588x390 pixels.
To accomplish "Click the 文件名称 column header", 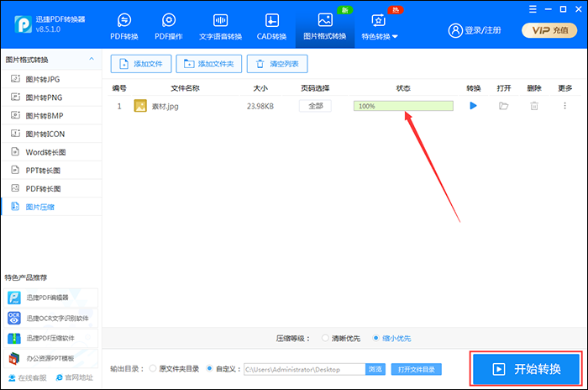I will 185,88.
